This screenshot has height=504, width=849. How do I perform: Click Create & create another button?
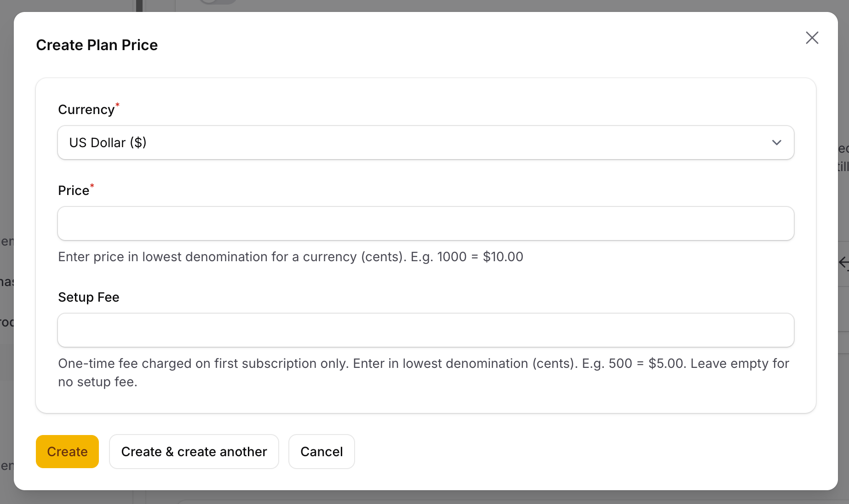[x=194, y=452]
